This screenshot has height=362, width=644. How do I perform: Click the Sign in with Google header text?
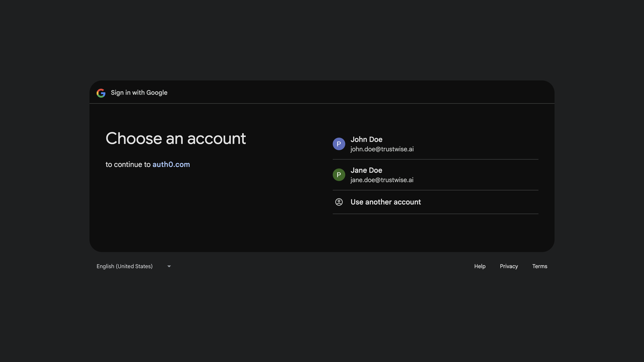[x=139, y=93]
